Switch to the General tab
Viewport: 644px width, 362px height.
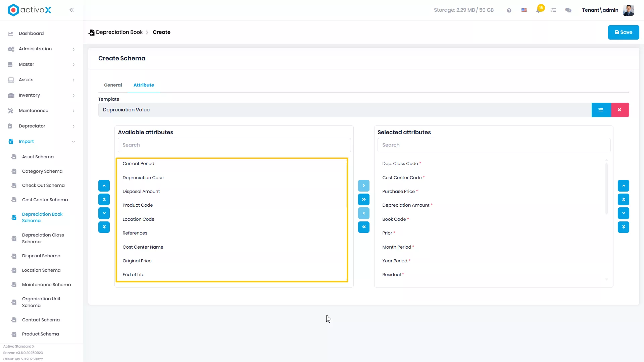click(113, 85)
